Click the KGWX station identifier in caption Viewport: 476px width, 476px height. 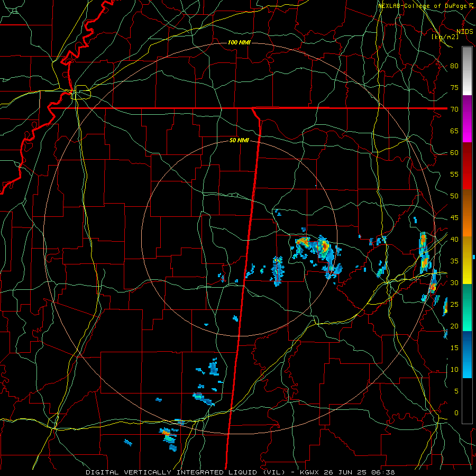click(x=310, y=472)
